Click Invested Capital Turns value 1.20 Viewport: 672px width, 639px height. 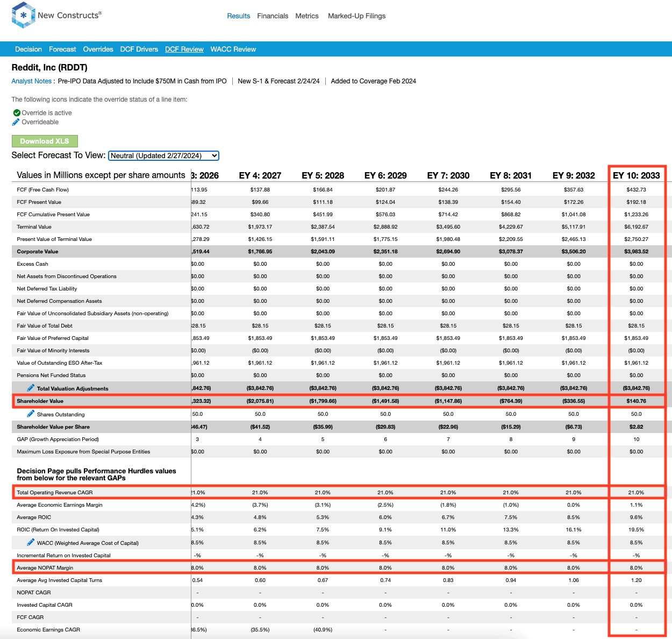(637, 580)
